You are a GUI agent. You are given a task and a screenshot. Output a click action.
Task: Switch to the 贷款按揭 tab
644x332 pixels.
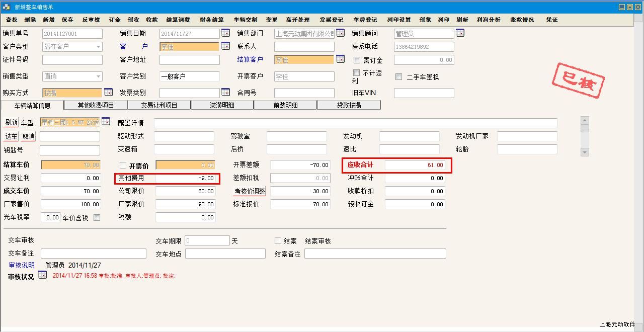[349, 105]
